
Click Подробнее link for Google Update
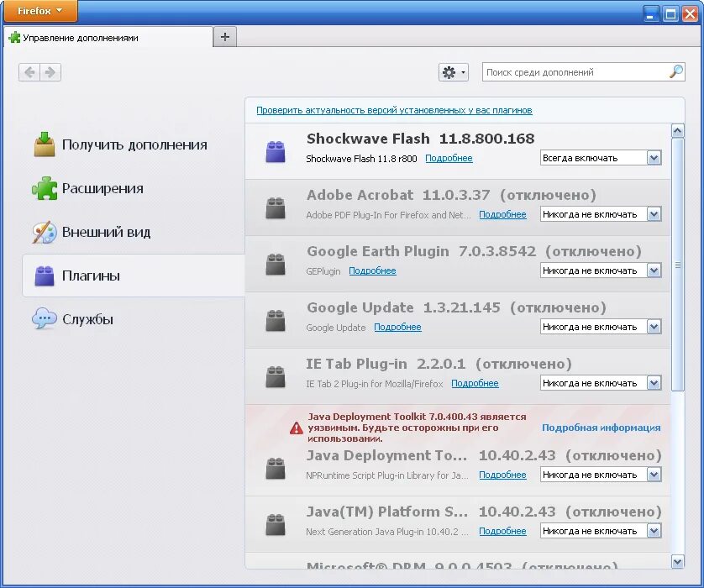397,328
